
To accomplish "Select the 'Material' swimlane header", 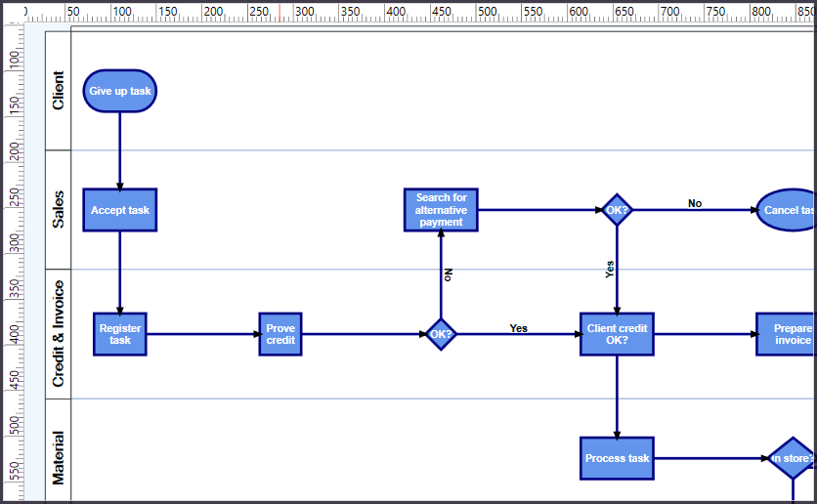I will [x=58, y=450].
